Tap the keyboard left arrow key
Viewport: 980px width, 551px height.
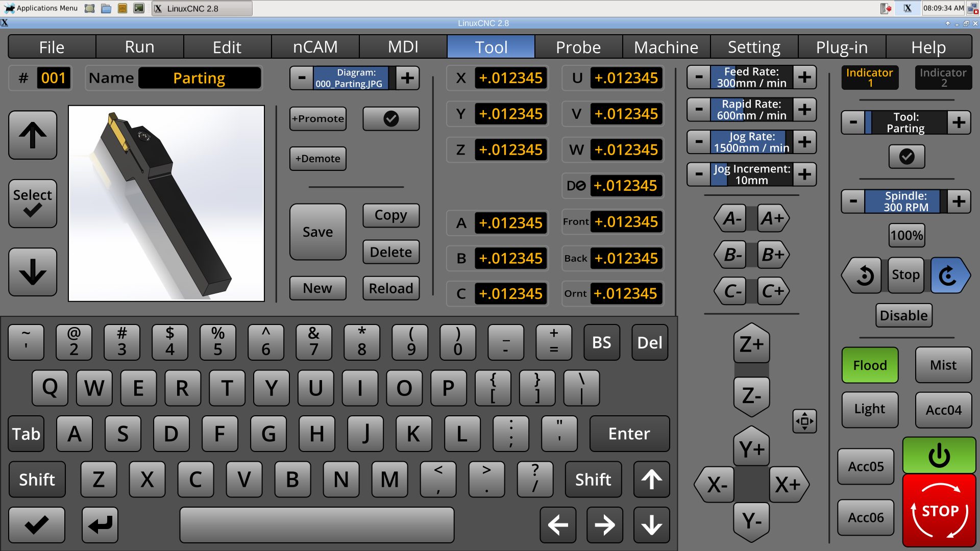(x=558, y=525)
